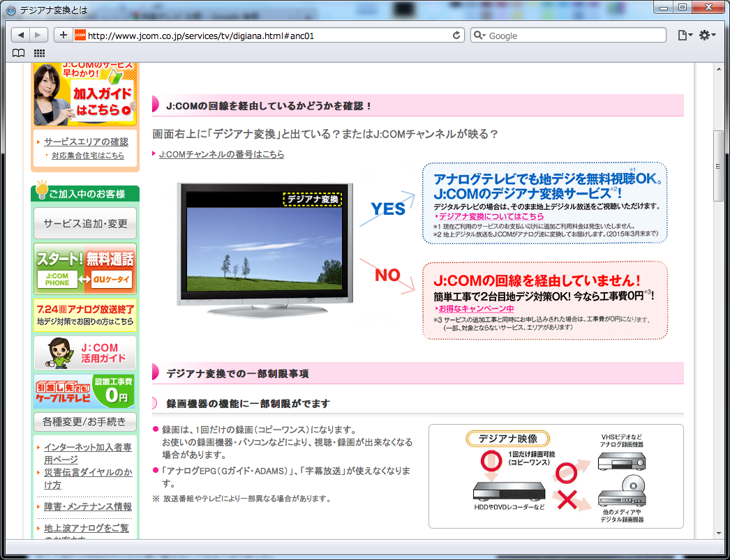
Task: Open サービスエリアの確認 link
Action: click(86, 142)
